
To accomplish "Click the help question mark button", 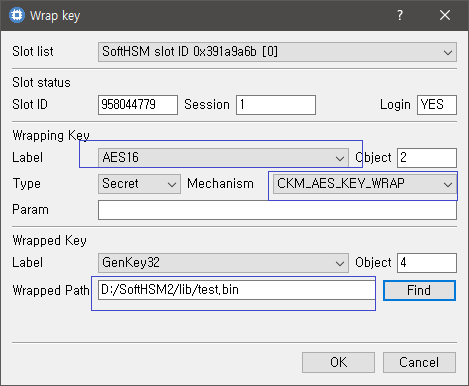I will coord(400,15).
